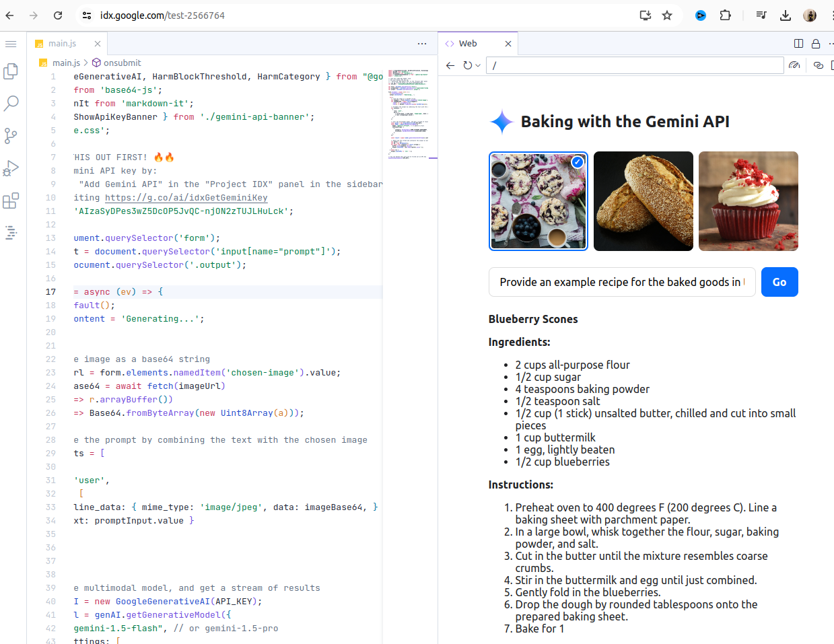Viewport: 834px width, 644px height.
Task: Select the red velvet cupcake image
Action: 748,201
